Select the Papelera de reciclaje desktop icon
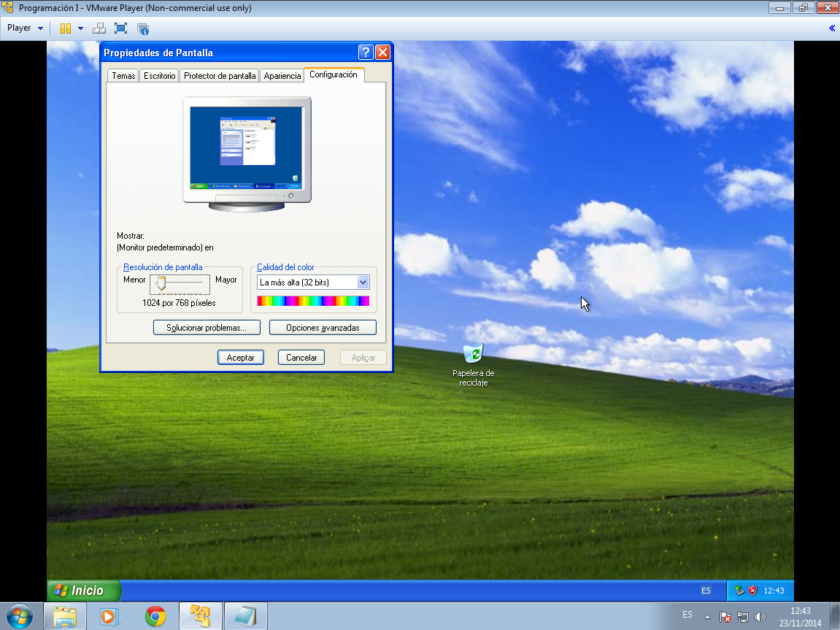This screenshot has height=630, width=840. [473, 365]
